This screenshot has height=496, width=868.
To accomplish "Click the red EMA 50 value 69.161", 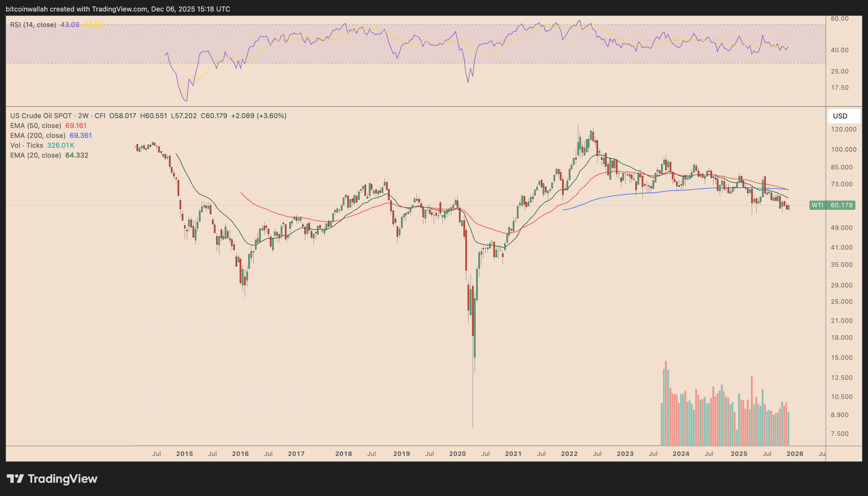I will [77, 125].
